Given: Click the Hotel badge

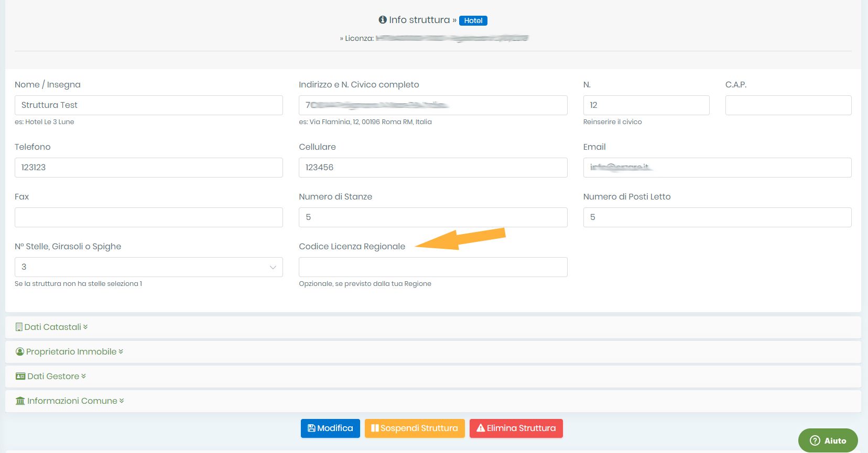Looking at the screenshot, I should [473, 20].
